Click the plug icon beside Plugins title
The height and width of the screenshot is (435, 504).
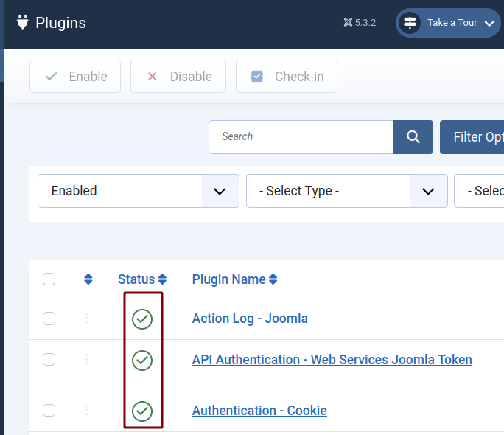23,23
